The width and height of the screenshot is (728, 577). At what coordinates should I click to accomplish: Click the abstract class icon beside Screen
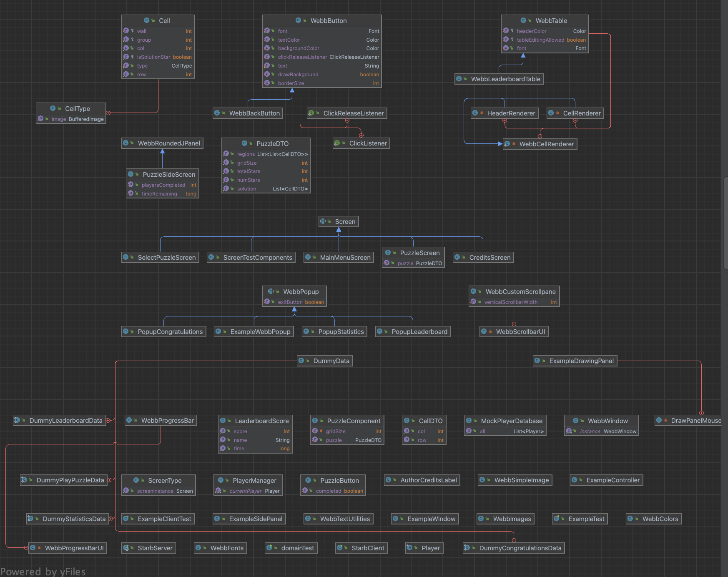[323, 221]
